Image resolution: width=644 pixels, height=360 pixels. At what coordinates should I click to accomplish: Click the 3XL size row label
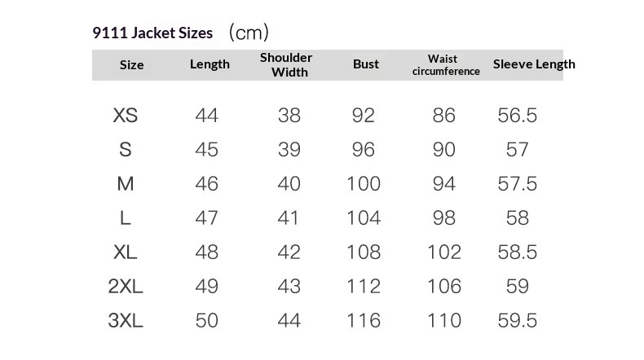[126, 321]
